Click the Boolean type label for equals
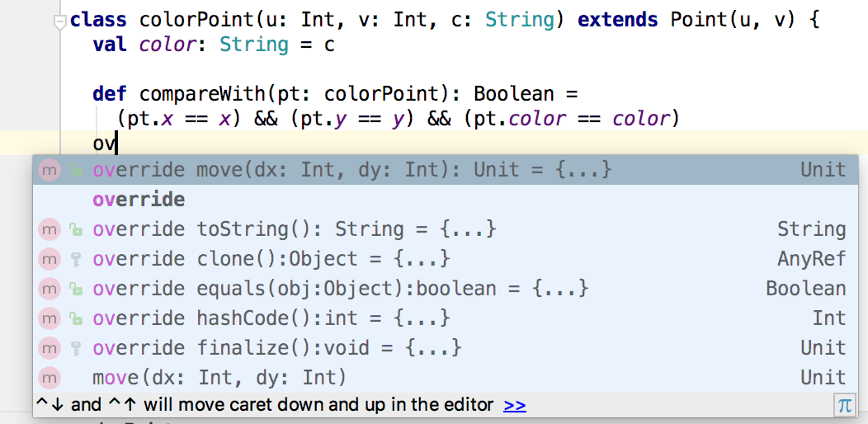 pyautogui.click(x=805, y=289)
